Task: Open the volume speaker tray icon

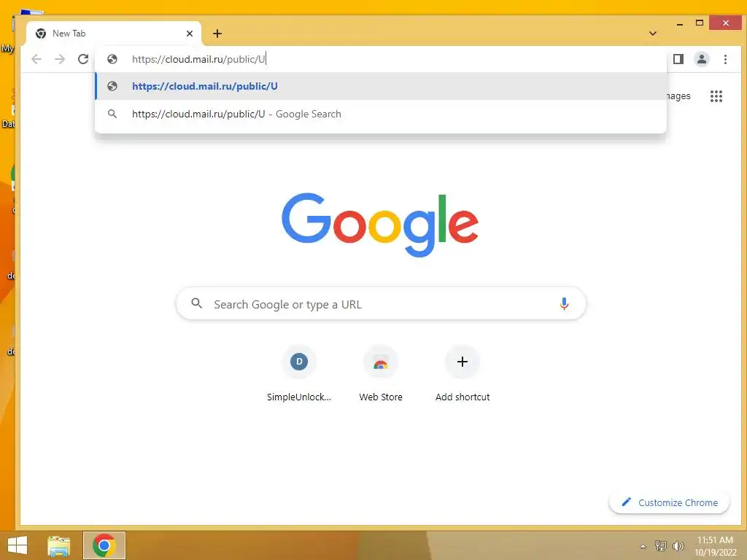Action: pos(678,546)
